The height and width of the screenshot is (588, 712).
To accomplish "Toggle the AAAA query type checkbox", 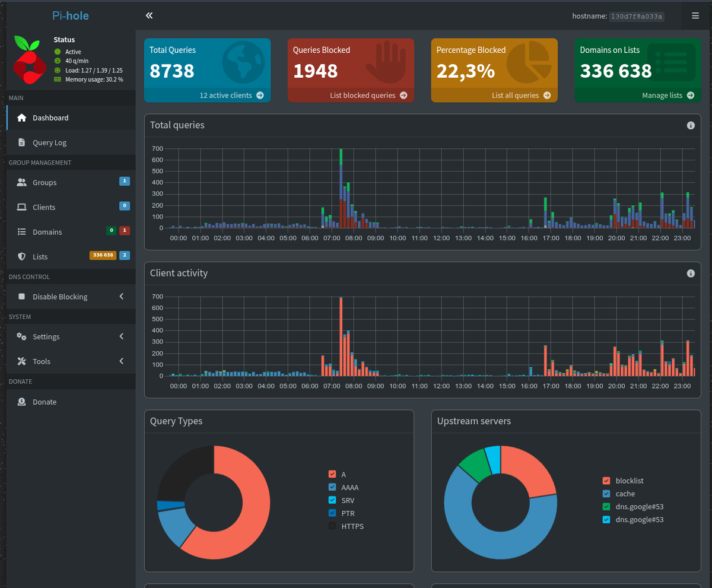I will point(332,487).
